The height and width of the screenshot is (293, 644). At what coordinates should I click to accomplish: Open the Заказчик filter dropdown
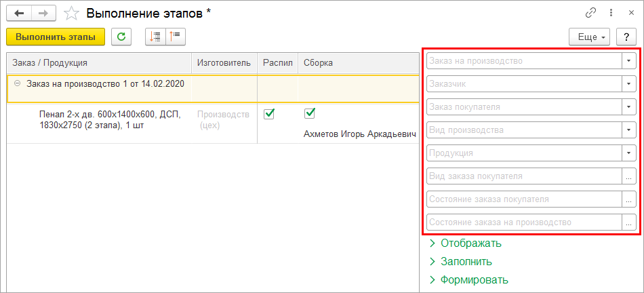pos(628,84)
